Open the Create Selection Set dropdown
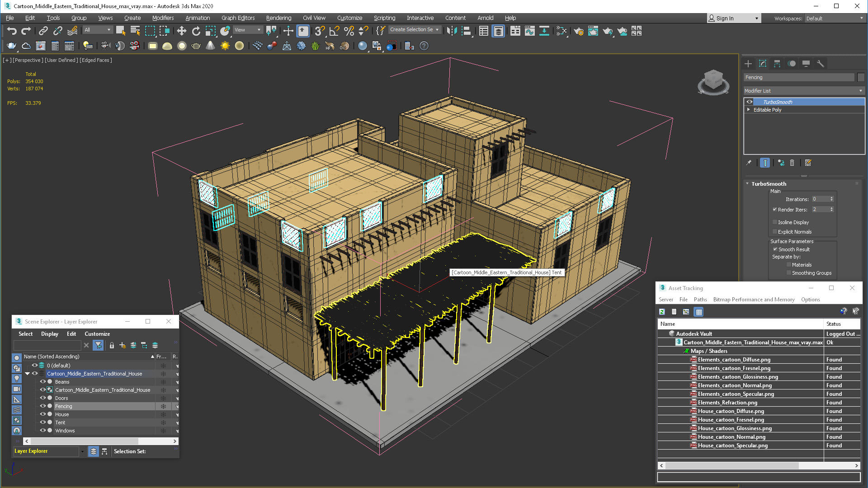Image resolution: width=868 pixels, height=488 pixels. (x=415, y=30)
